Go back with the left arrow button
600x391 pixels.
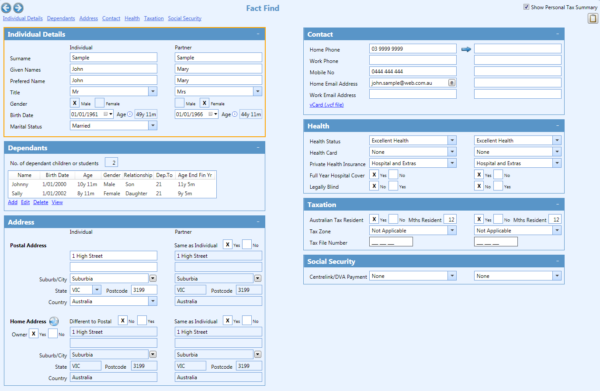coord(6,8)
